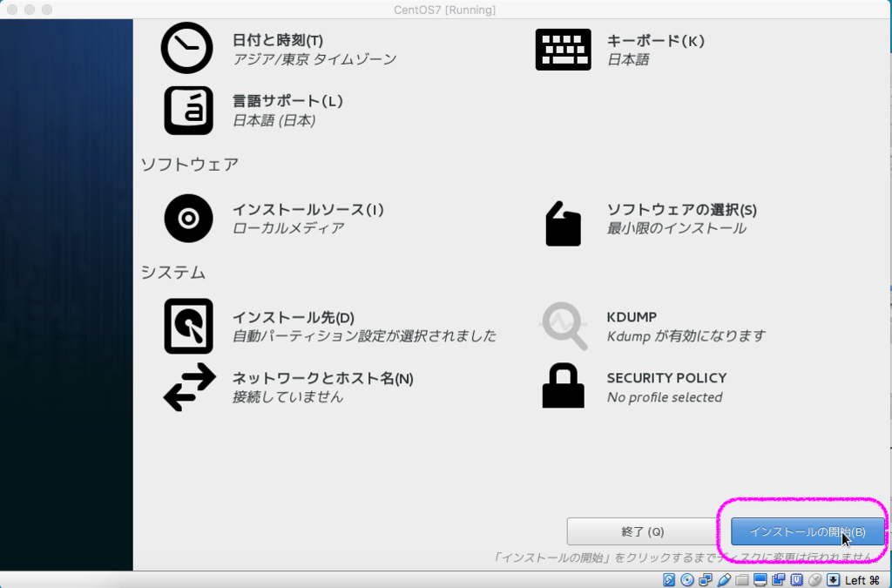Open the Date & Time clock icon
The image size is (892, 588).
187,48
